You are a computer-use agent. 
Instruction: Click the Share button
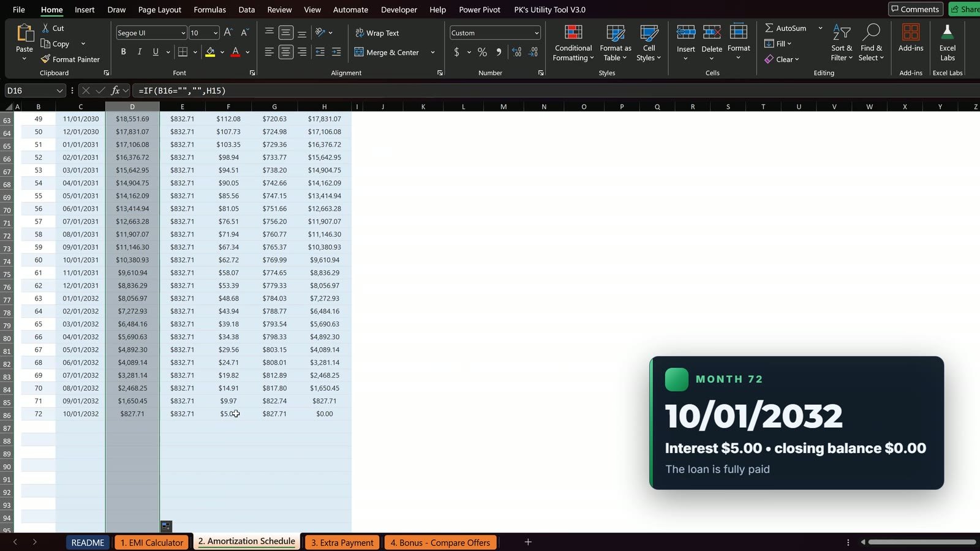(965, 9)
